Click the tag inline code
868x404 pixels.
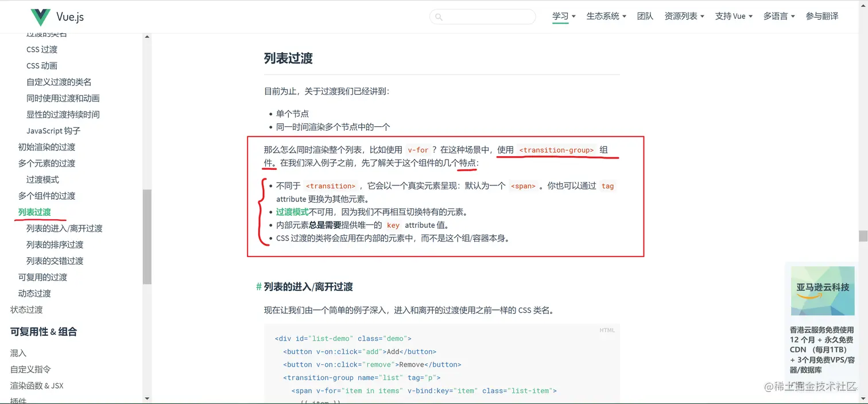[x=607, y=186]
